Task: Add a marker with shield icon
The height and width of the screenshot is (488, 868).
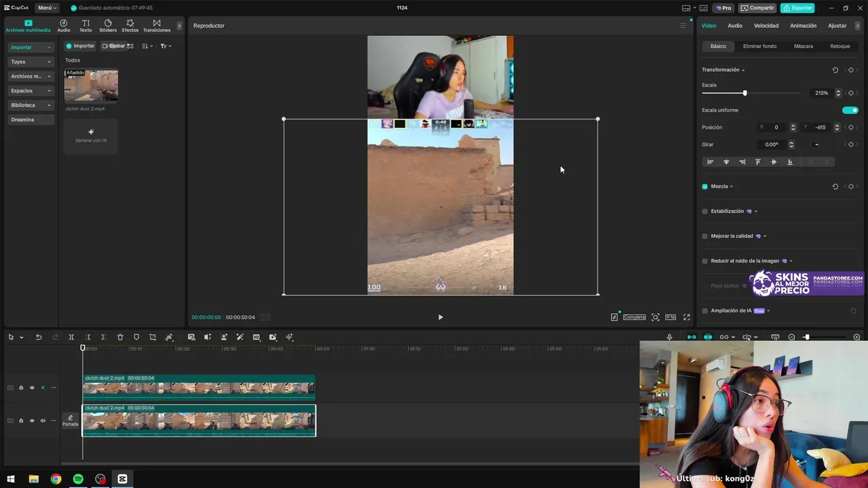Action: [136, 337]
